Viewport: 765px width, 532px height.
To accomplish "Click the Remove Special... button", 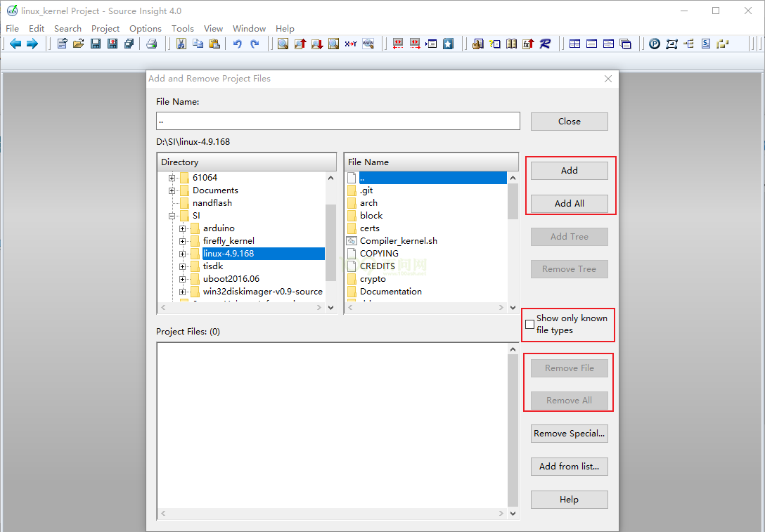I will (x=570, y=434).
